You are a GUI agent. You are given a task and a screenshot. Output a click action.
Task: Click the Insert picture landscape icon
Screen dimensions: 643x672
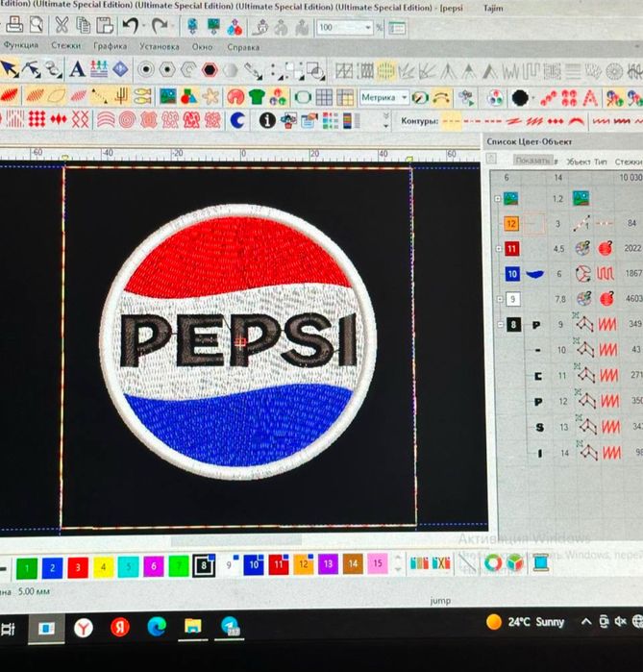(168, 97)
